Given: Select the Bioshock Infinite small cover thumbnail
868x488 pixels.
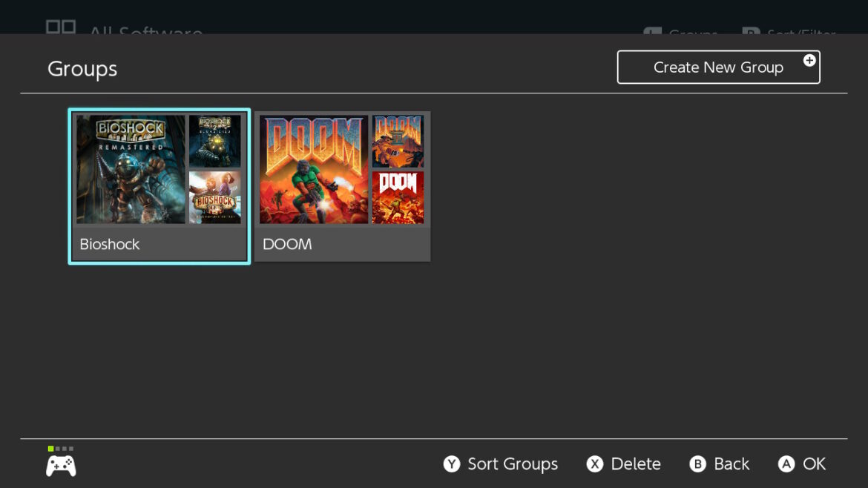Looking at the screenshot, I should click(x=214, y=197).
